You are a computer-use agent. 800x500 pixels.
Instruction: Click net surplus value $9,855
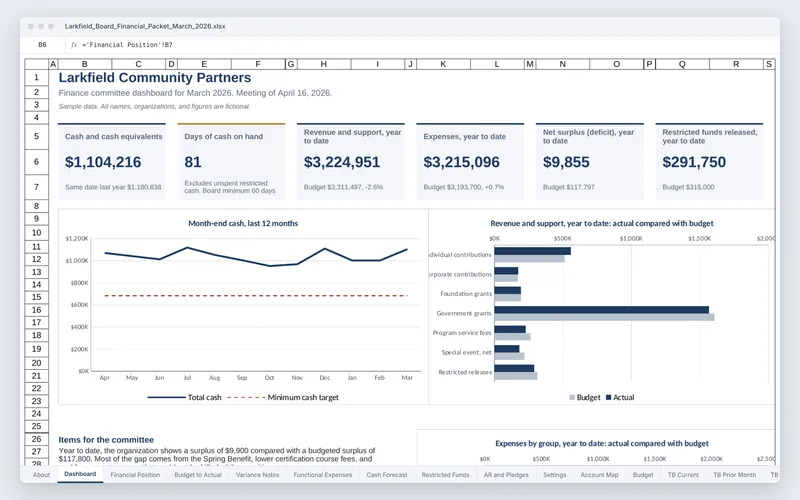(566, 162)
